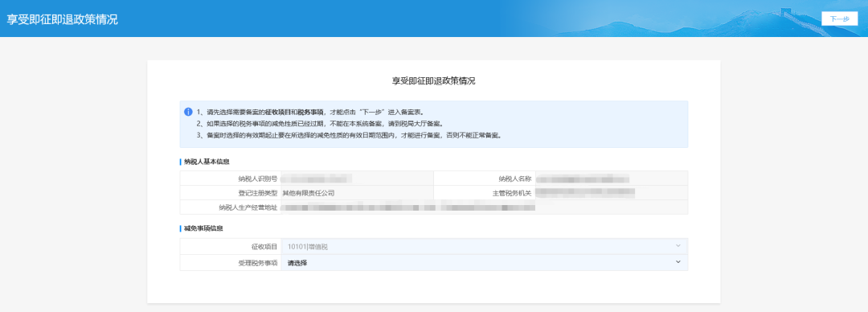The width and height of the screenshot is (868, 312).
Task: Click the 减免事项信息 section heading
Action: pyautogui.click(x=203, y=228)
